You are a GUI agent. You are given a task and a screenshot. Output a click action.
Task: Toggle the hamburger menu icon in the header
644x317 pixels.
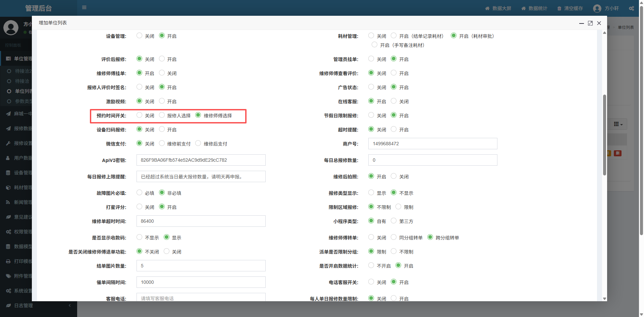(84, 7)
